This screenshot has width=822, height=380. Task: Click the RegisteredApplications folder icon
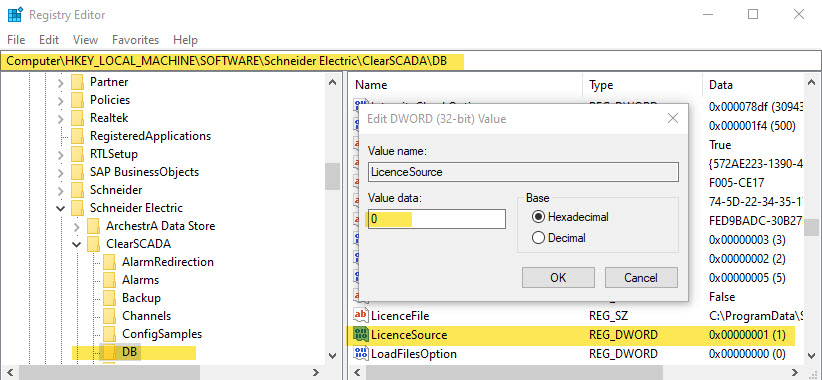78,136
